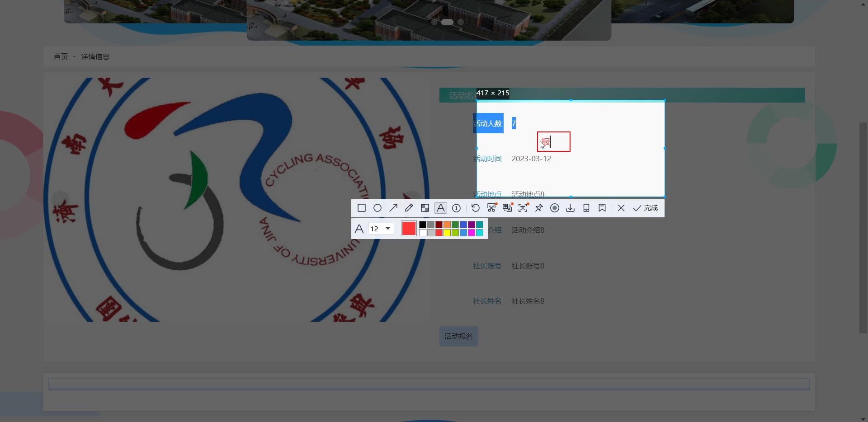
Task: Click the 社长账号 label
Action: pos(487,266)
